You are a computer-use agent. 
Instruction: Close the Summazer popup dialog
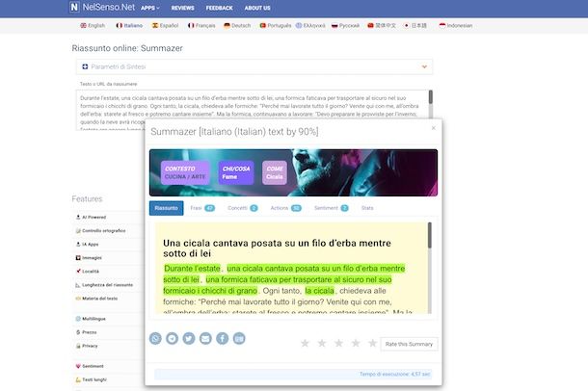click(x=433, y=128)
